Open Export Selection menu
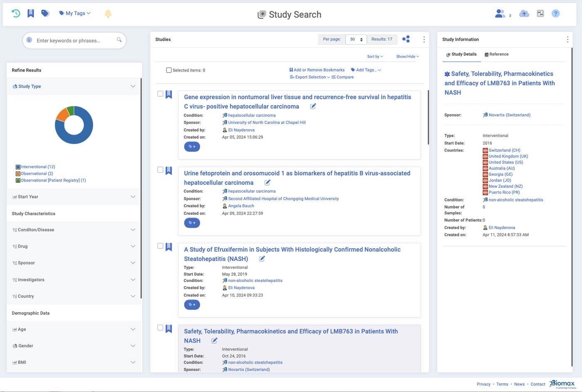Viewport: 582px width, 392px height. point(310,77)
